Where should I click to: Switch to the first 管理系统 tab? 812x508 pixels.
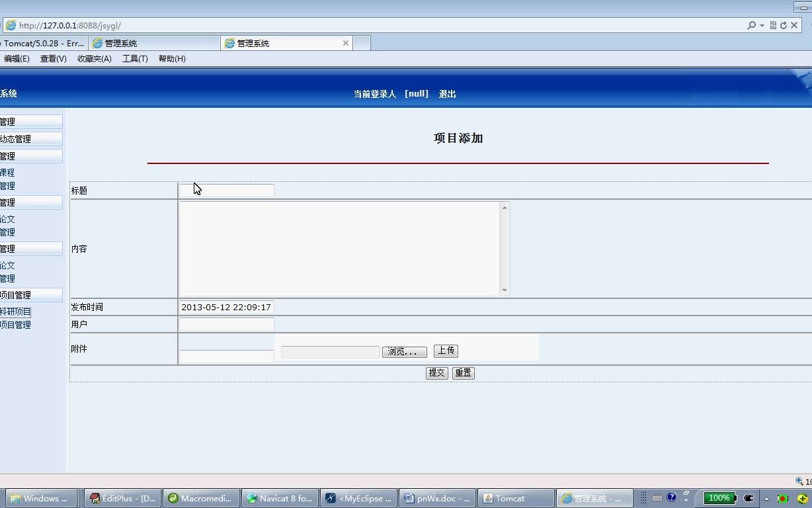click(152, 42)
